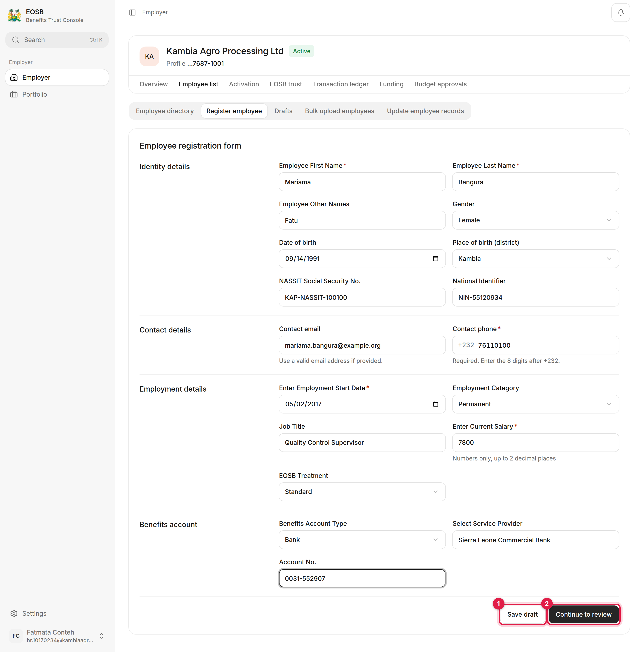
Task: Click the FC user avatar
Action: point(16,636)
